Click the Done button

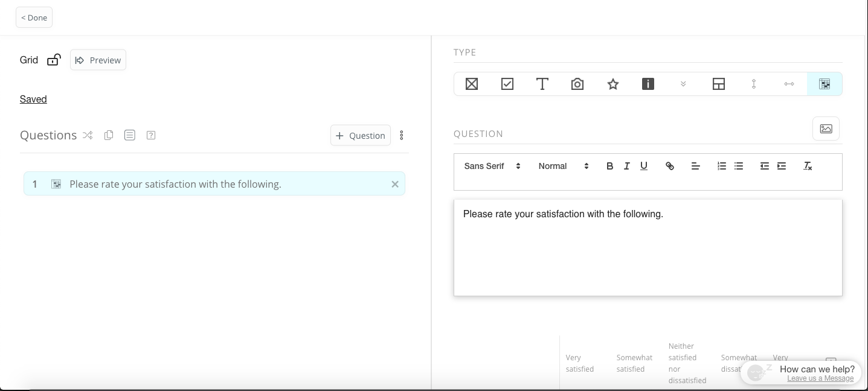click(x=34, y=17)
